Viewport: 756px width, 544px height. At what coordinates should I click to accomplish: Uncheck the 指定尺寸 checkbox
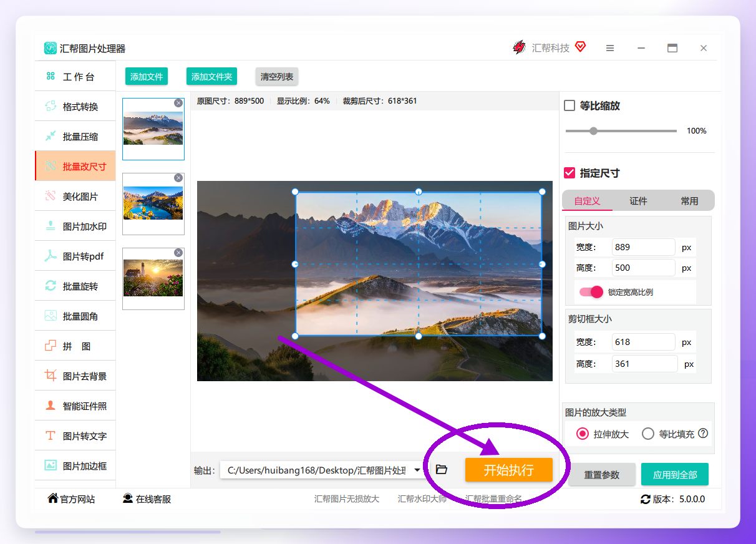click(x=569, y=173)
